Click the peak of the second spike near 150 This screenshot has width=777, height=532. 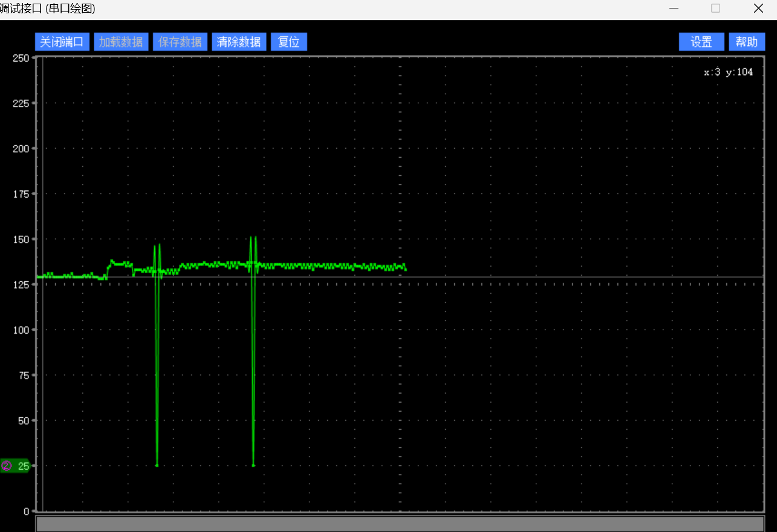coord(251,237)
